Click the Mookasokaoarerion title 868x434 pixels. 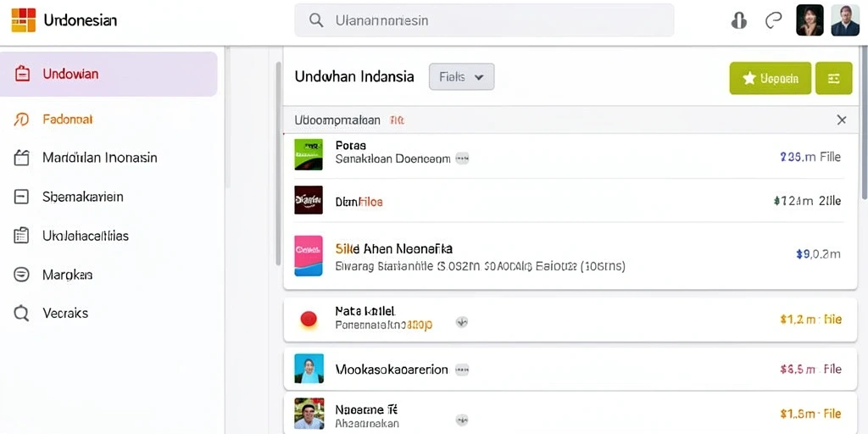coord(392,370)
